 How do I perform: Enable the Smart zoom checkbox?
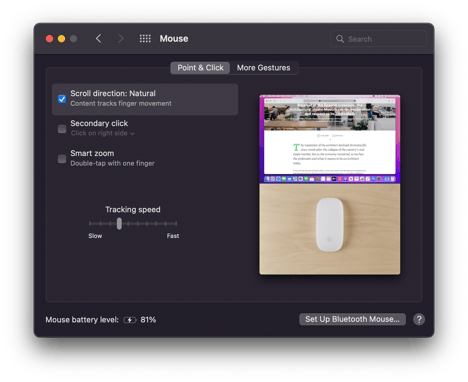[62, 159]
